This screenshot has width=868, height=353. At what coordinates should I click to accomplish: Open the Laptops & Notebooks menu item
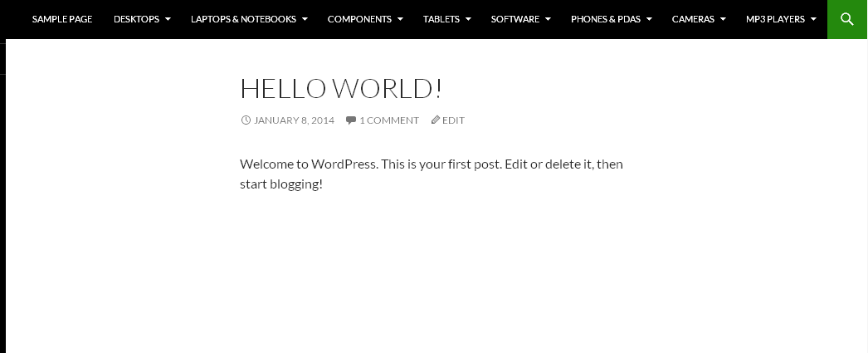(x=243, y=19)
